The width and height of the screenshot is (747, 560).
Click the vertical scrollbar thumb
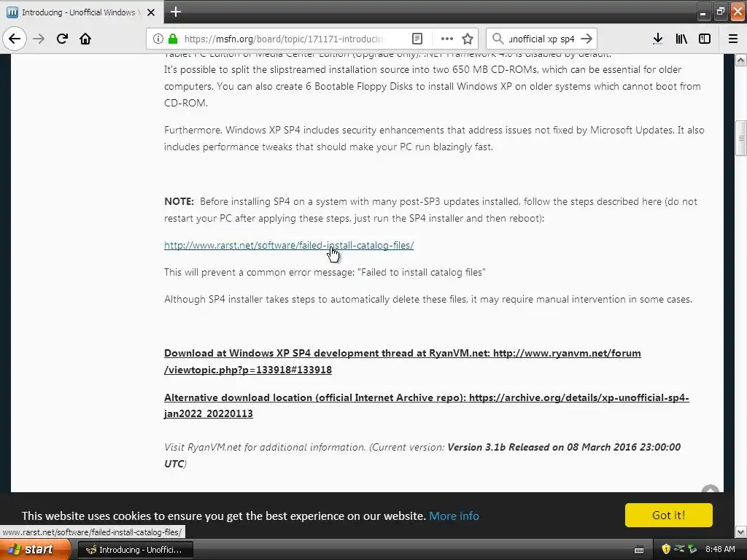click(741, 139)
